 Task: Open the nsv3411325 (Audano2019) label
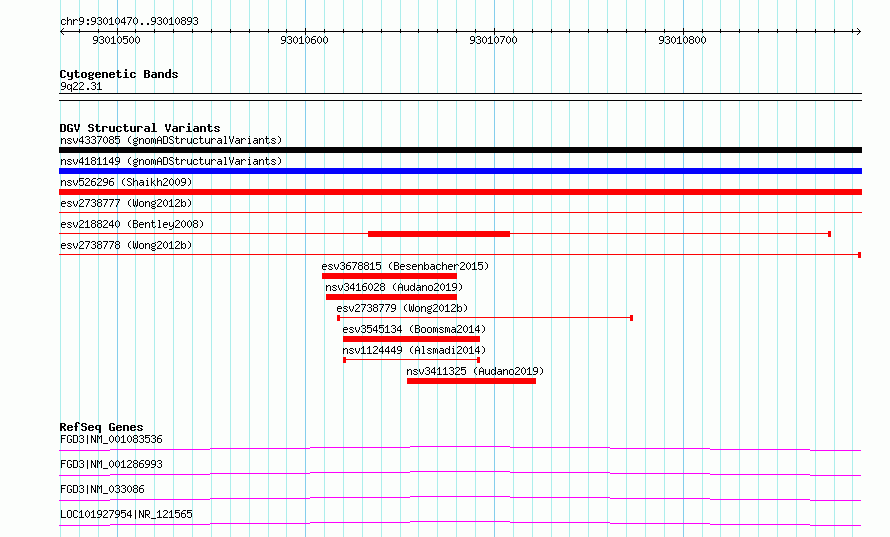pyautogui.click(x=475, y=371)
